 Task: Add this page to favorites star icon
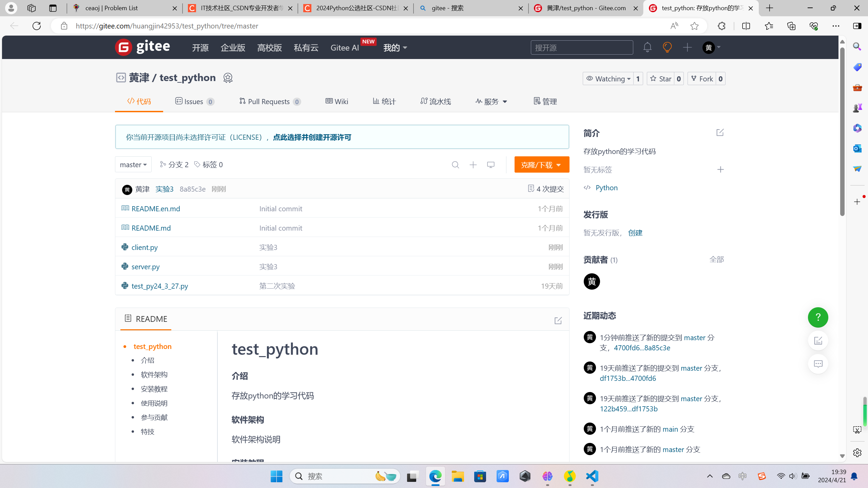[694, 26]
